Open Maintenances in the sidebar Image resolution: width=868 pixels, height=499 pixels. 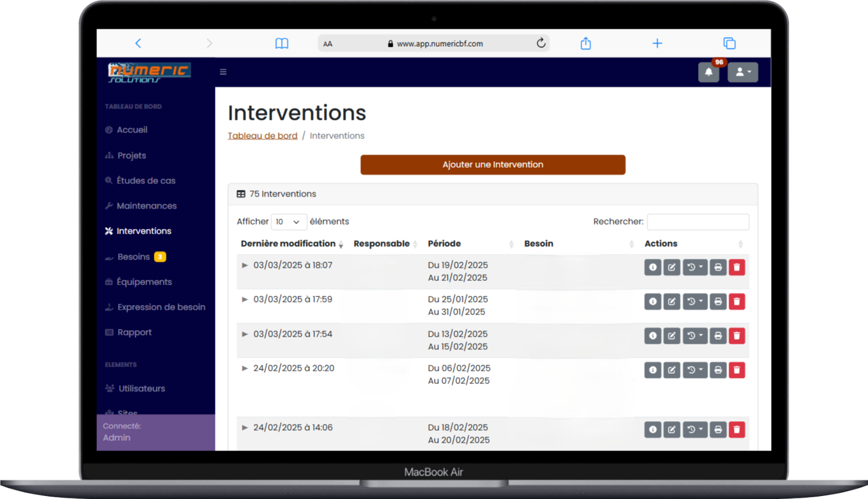(x=147, y=206)
